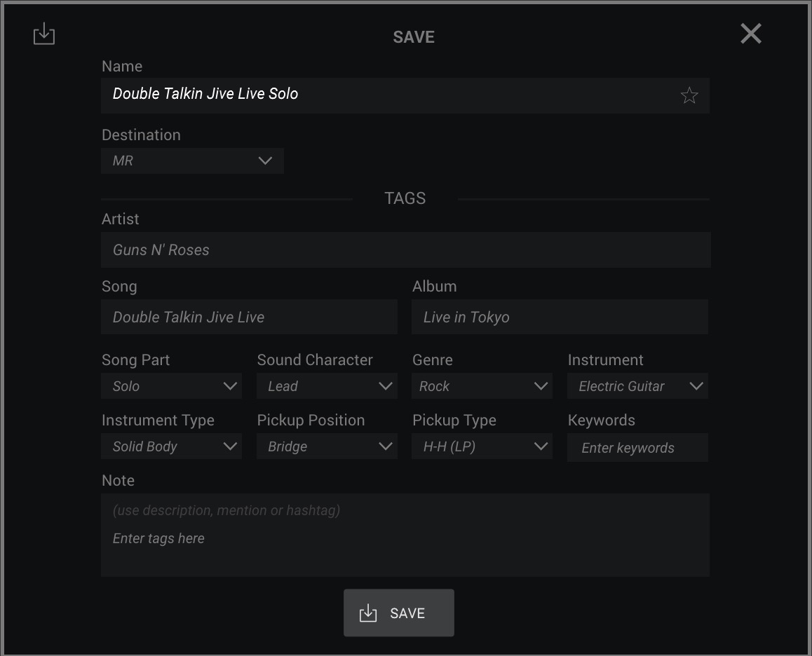Click the Album field 'Live in Tokyo'

[x=560, y=317]
